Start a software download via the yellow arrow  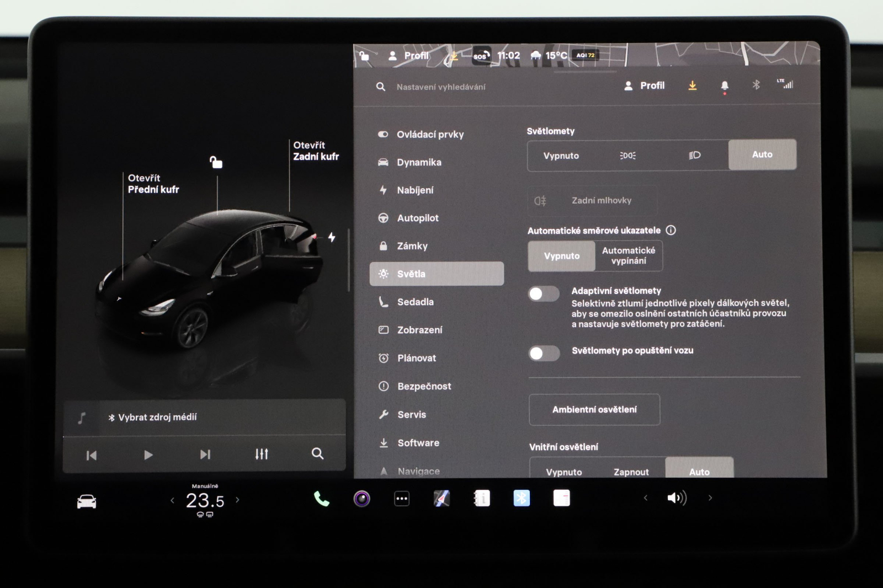[x=692, y=85]
